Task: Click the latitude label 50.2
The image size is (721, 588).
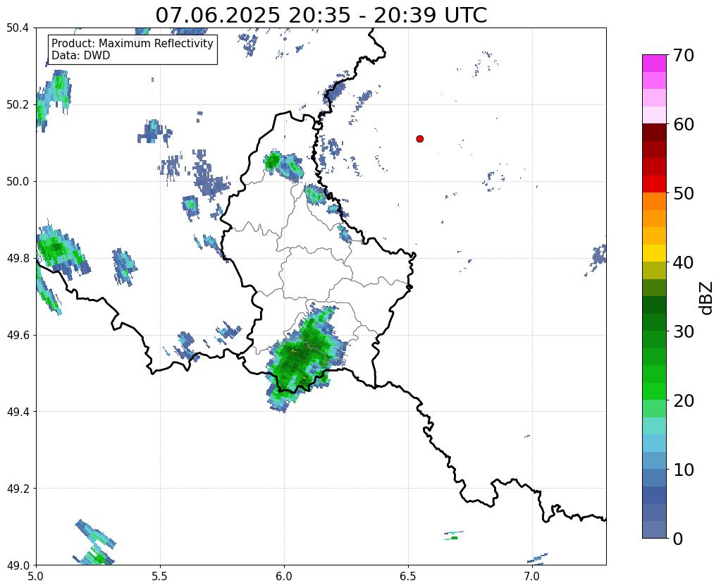Action: click(x=18, y=105)
